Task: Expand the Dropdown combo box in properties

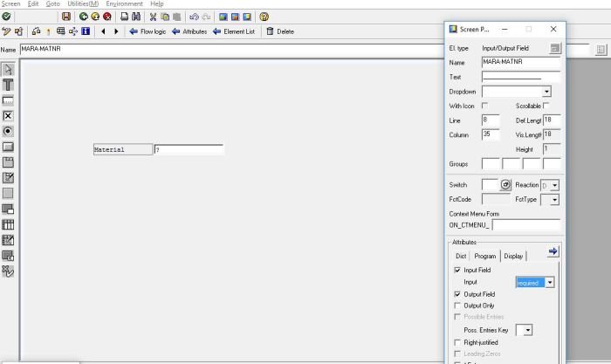Action: point(546,92)
